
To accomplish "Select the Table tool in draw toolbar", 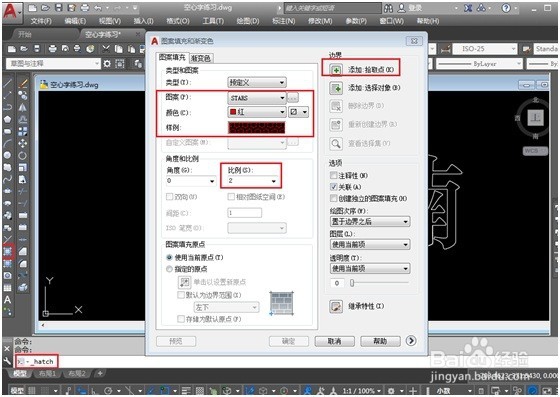I will pyautogui.click(x=8, y=288).
